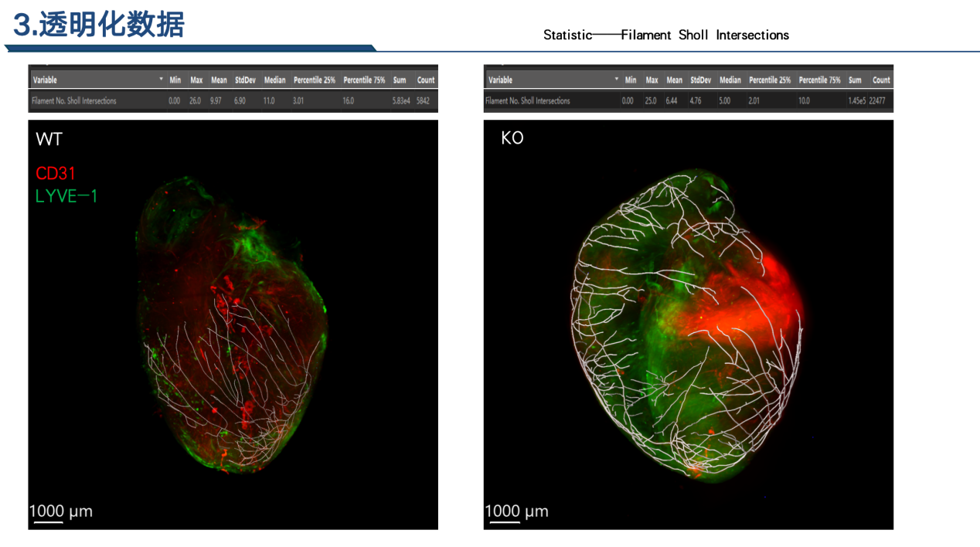Click the Sum value 5.83e4 in WT table
This screenshot has width=980, height=547.
401,100
